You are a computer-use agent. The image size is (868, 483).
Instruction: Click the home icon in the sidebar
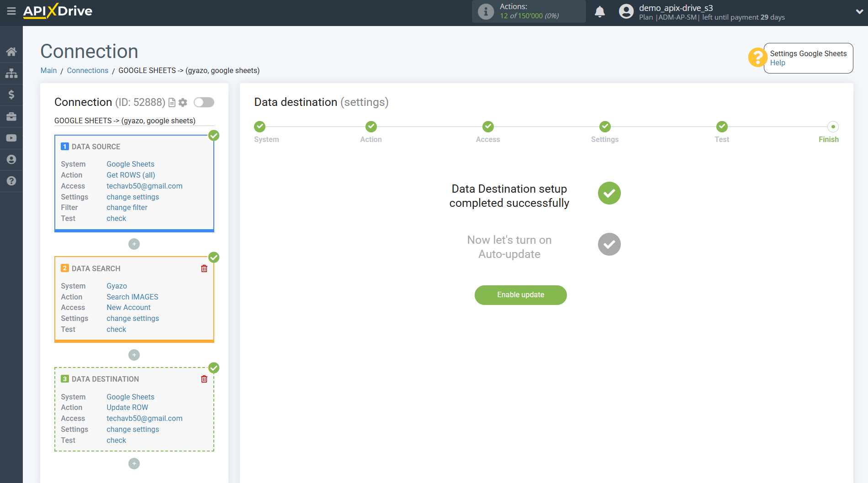(11, 52)
